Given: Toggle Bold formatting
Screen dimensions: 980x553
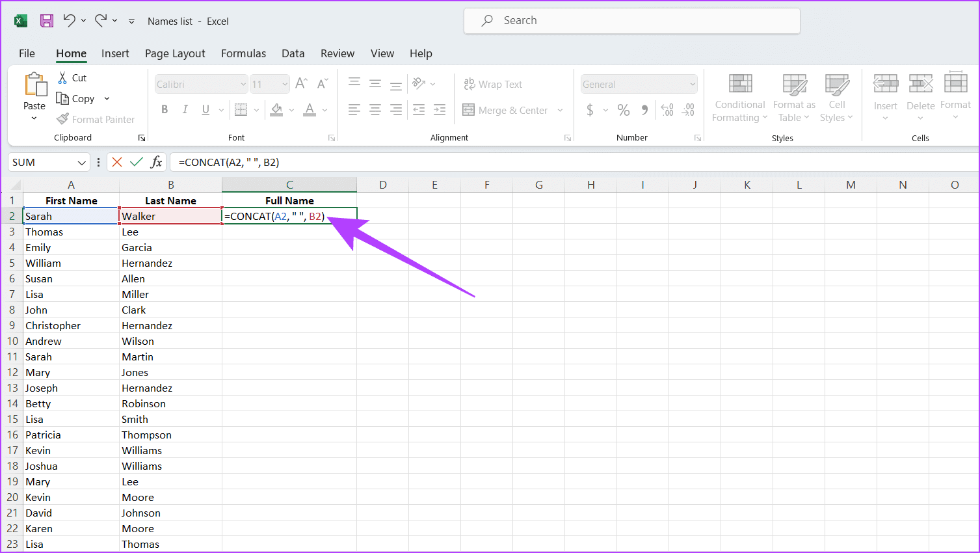Looking at the screenshot, I should [165, 110].
